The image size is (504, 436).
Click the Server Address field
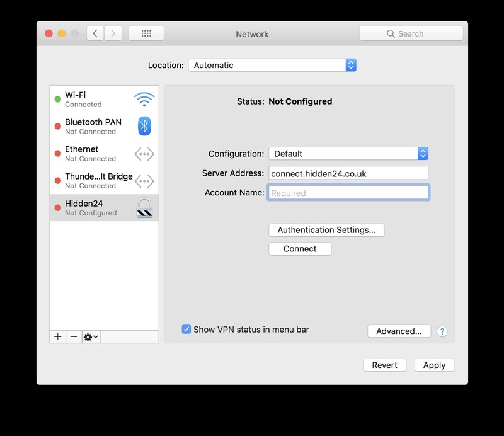tap(348, 174)
